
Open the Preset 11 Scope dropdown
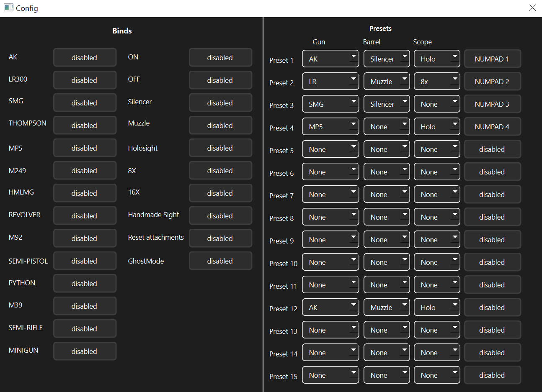click(x=437, y=284)
